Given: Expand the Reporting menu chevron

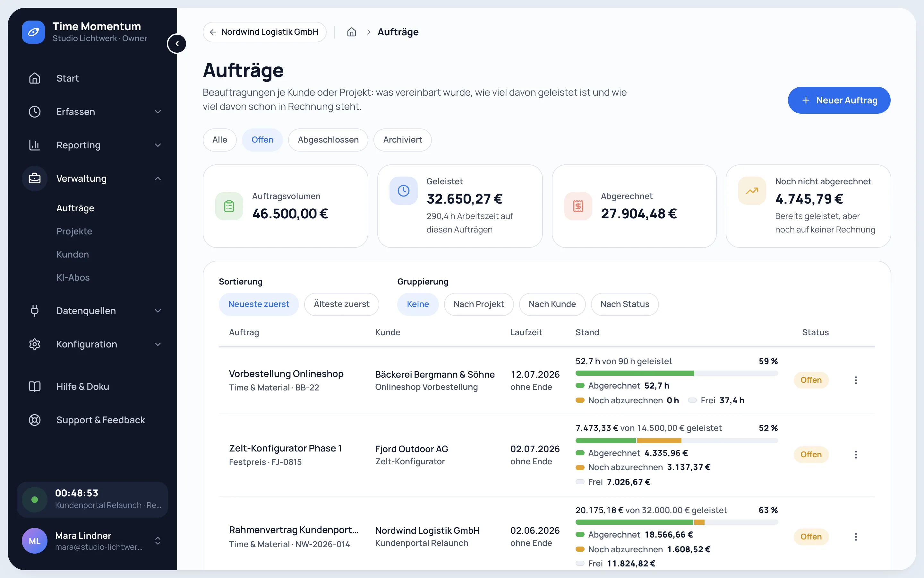Looking at the screenshot, I should [x=158, y=145].
